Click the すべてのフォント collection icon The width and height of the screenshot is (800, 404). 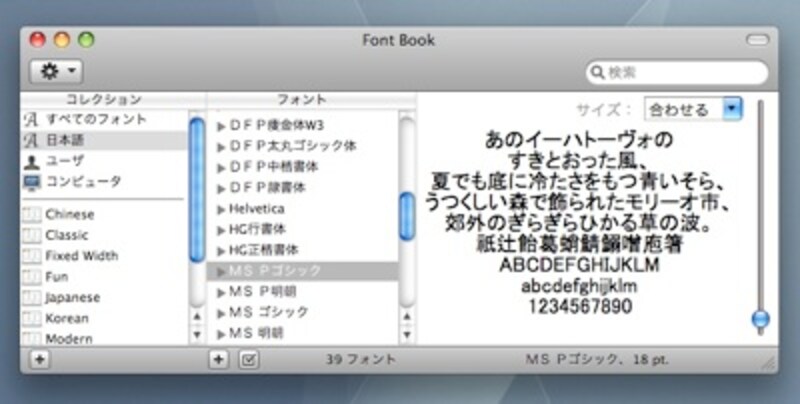point(31,120)
